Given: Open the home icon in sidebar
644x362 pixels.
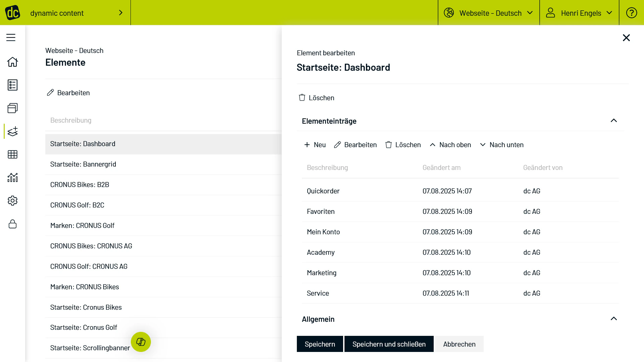Looking at the screenshot, I should 12,62.
